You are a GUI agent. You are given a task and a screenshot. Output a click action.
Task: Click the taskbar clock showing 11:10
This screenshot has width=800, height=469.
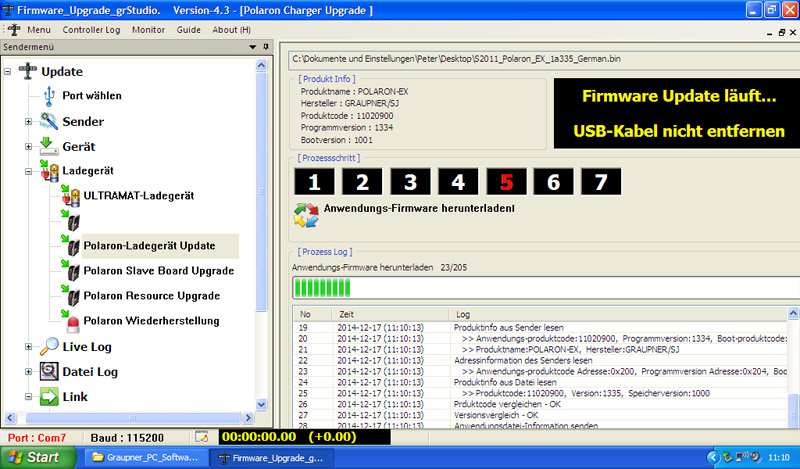[779, 457]
